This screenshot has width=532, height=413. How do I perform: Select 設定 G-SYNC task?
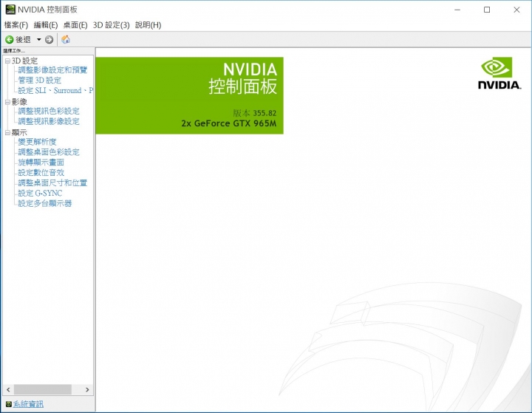click(40, 193)
